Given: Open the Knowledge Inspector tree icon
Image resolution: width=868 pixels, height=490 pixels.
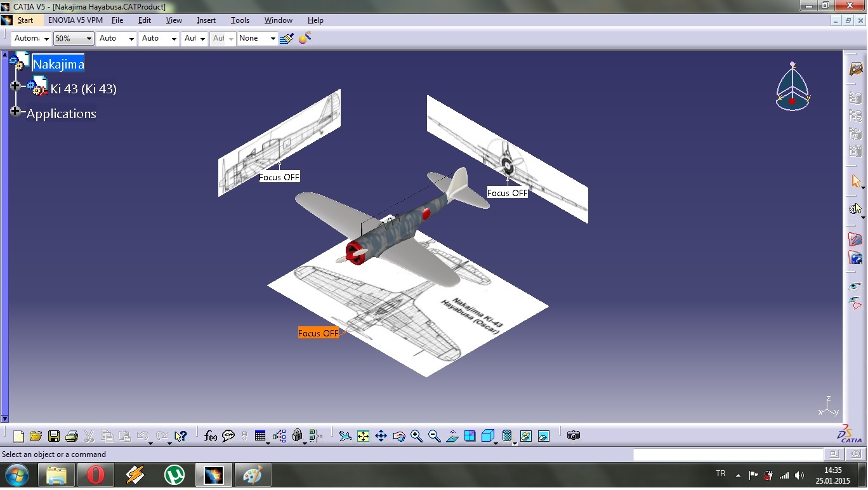Looking at the screenshot, I should (x=279, y=436).
